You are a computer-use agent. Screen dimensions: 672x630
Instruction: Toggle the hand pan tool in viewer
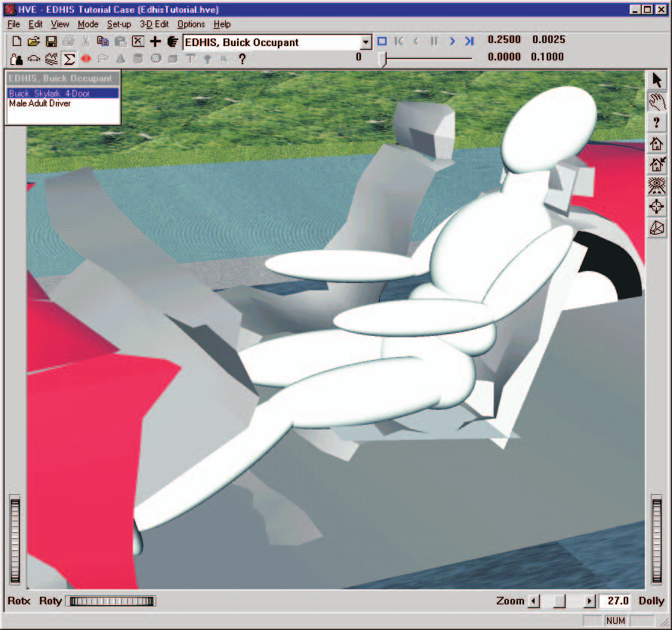(x=657, y=102)
